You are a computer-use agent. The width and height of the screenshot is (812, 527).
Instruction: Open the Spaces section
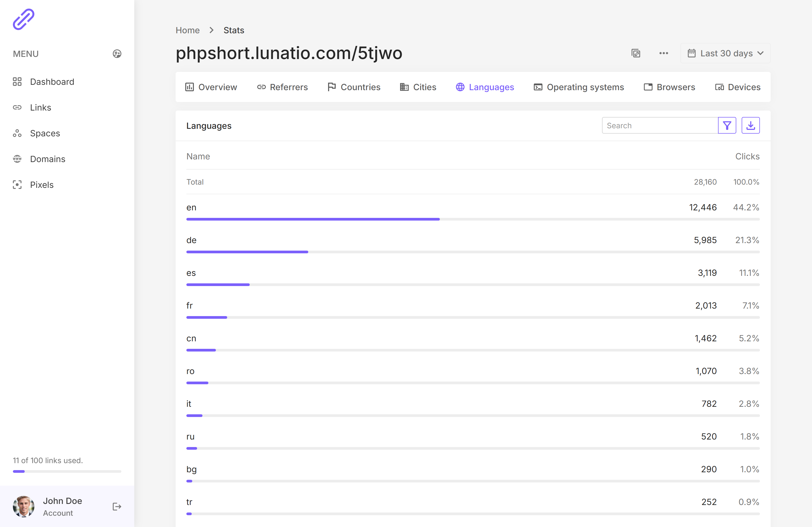(x=45, y=133)
